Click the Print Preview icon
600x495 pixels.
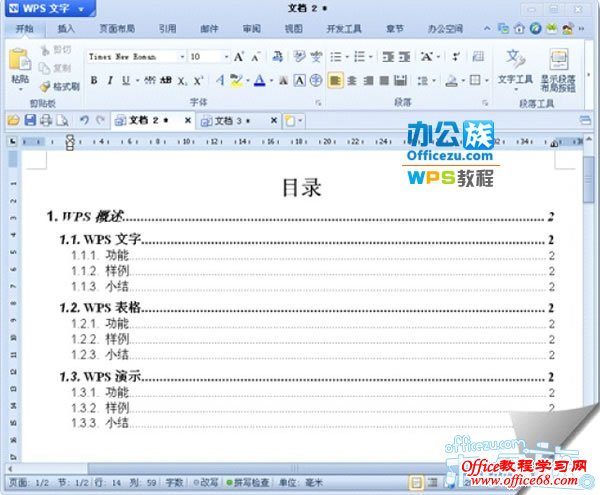pos(62,121)
